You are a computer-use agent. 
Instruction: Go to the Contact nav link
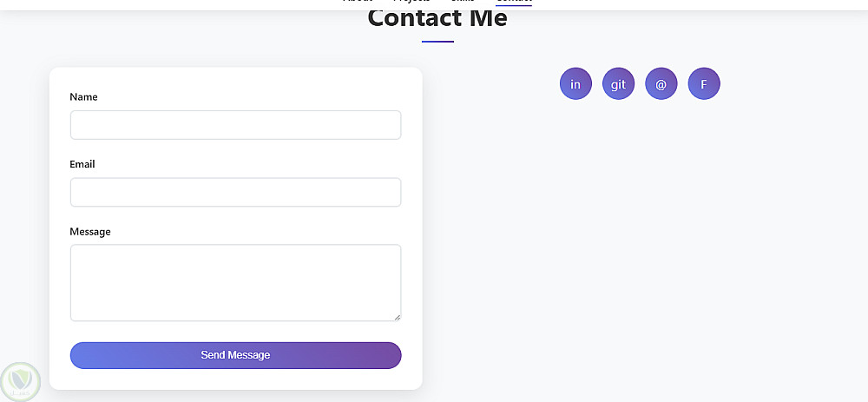click(514, 2)
